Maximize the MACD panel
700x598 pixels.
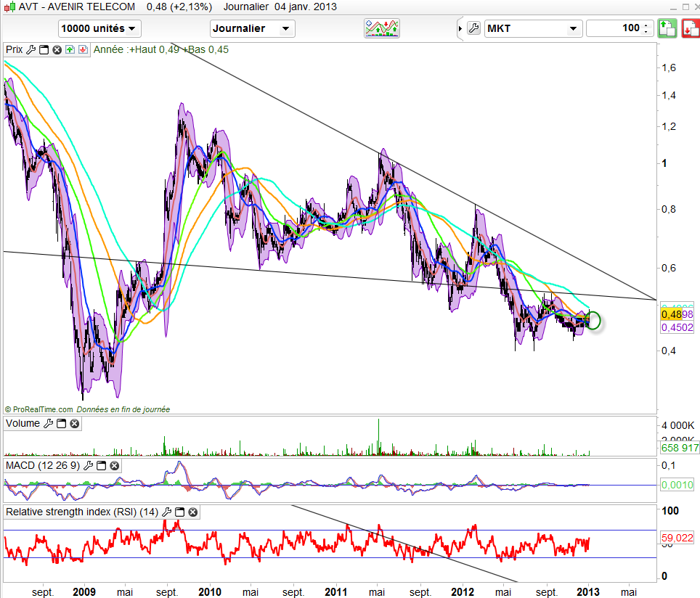102,465
